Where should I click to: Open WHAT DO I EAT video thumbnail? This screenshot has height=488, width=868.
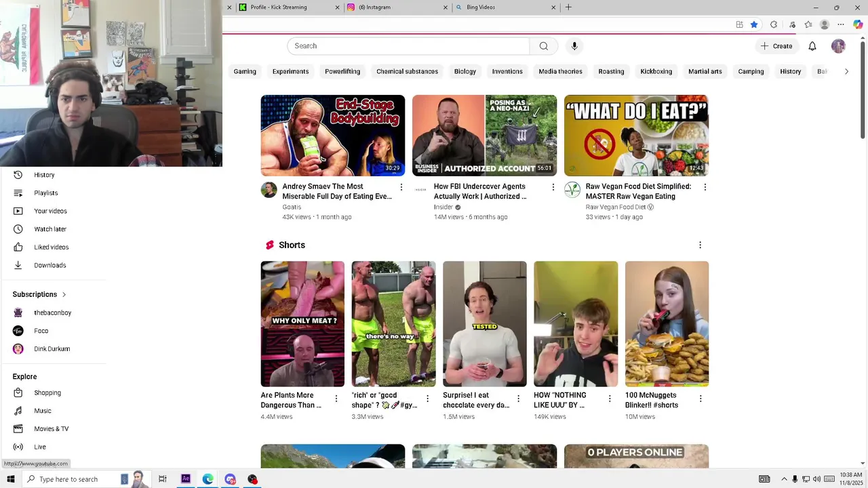[x=636, y=136]
